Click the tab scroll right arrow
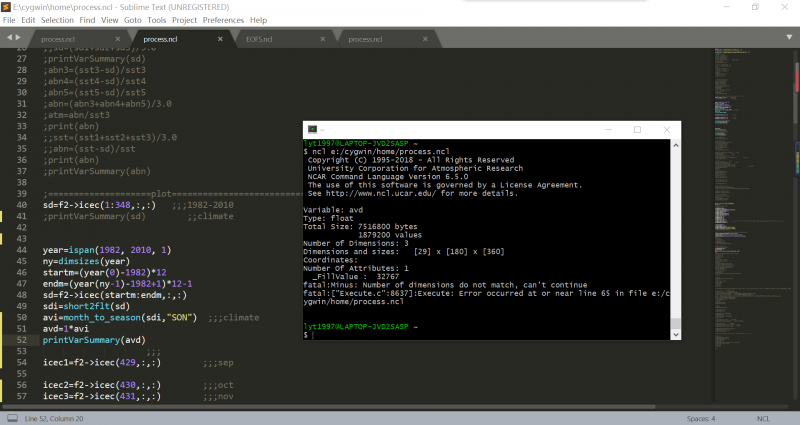The image size is (800, 425). point(19,37)
